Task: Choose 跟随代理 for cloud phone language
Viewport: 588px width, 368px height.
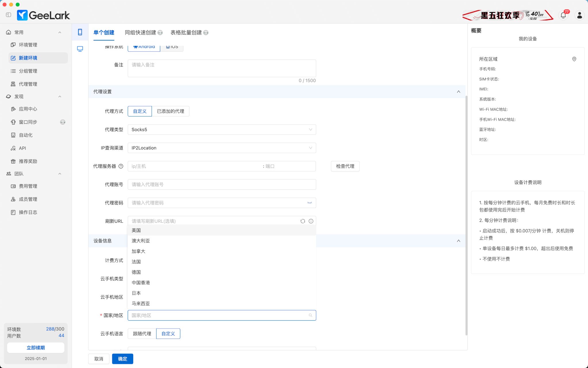Action: click(x=142, y=334)
